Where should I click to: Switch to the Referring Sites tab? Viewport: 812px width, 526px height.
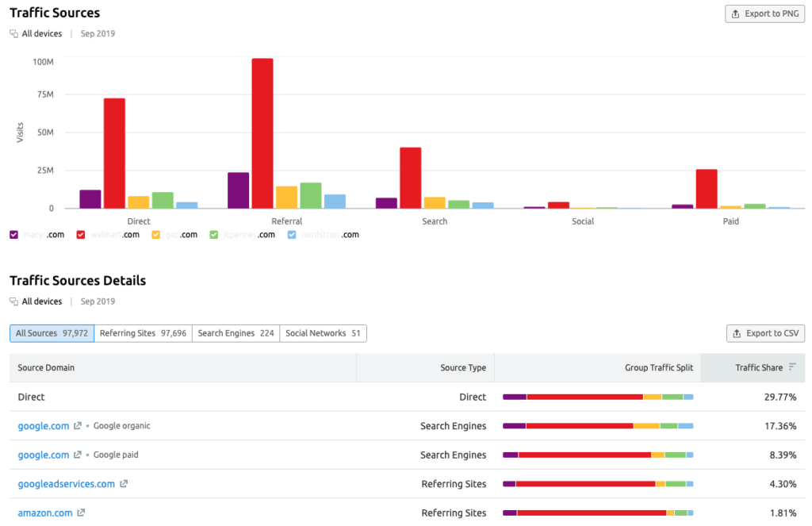[x=144, y=333]
